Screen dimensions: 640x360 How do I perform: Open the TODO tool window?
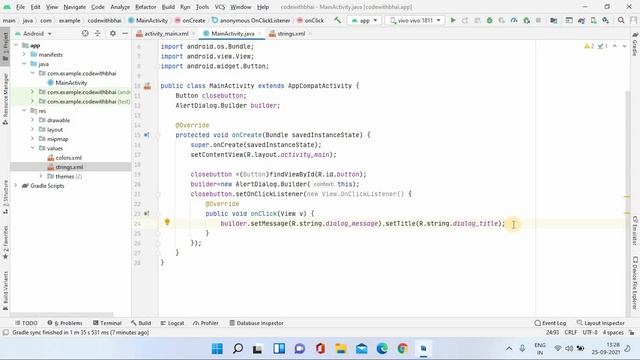point(26,323)
